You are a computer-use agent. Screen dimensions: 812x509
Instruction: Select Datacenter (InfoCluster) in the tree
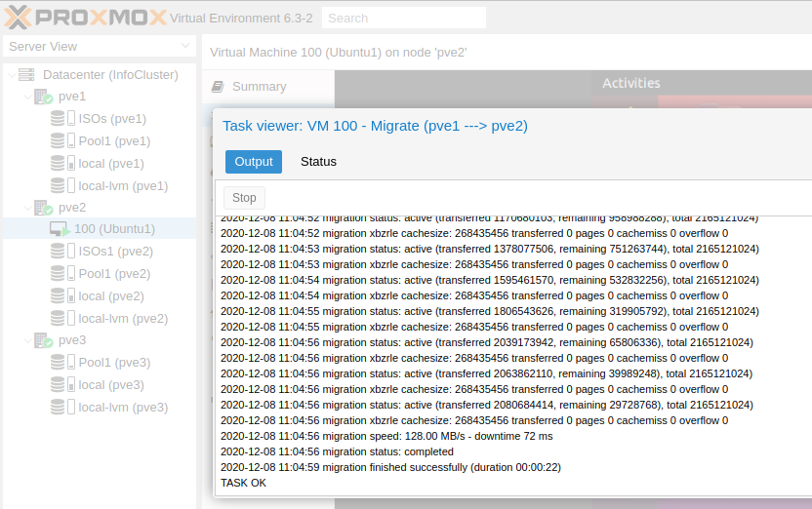(111, 75)
